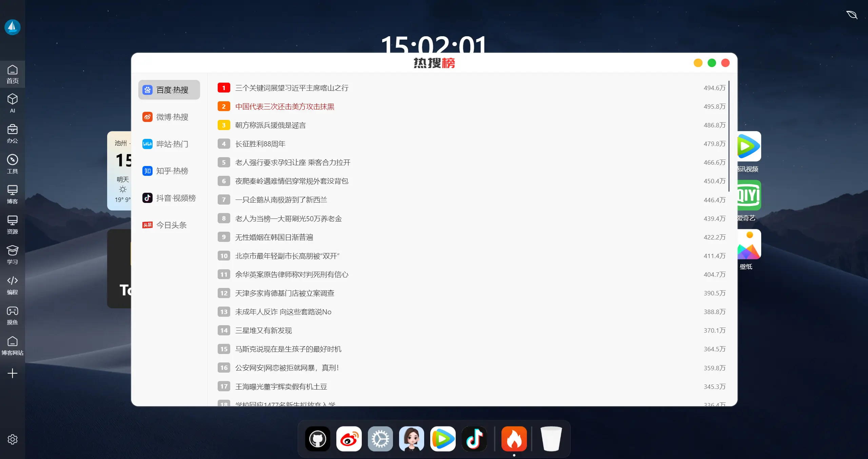Click the hot list vertical scrollbar
The image size is (868, 459).
(x=729, y=135)
